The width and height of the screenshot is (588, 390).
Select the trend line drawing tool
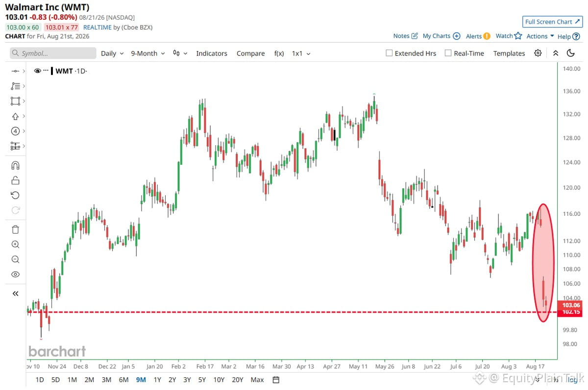click(15, 71)
